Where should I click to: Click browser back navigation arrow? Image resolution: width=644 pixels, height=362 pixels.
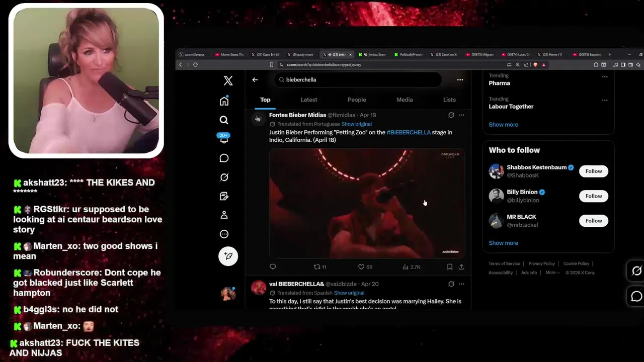180,64
